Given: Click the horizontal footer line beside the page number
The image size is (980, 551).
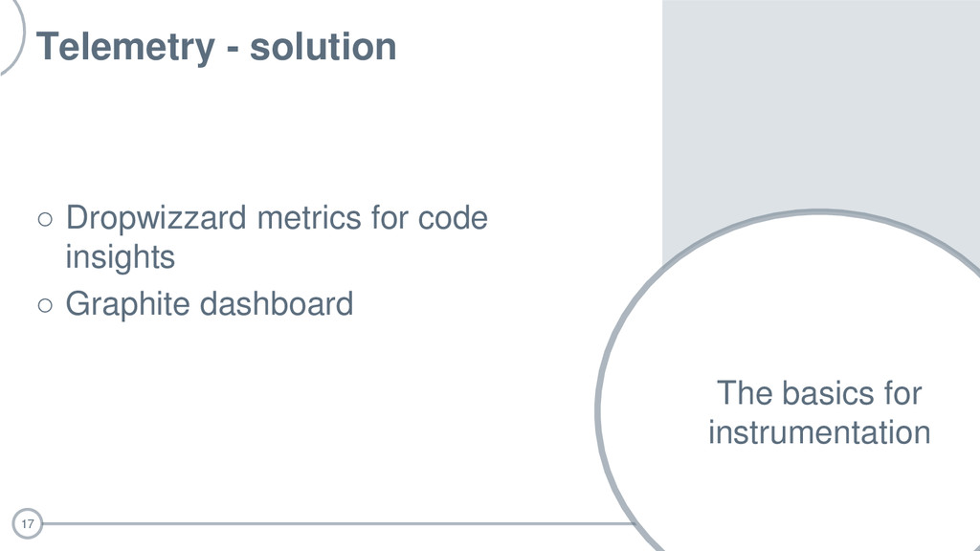Looking at the screenshot, I should (338, 523).
